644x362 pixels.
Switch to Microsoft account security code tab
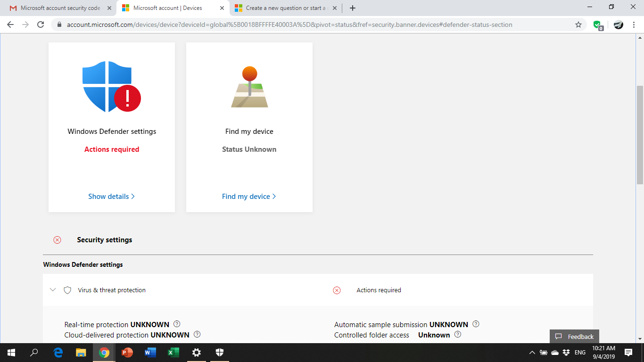point(60,8)
